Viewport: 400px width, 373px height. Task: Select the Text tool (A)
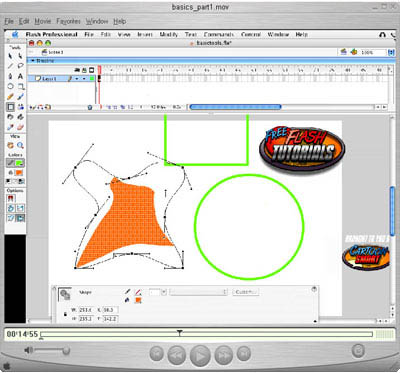tap(20, 76)
